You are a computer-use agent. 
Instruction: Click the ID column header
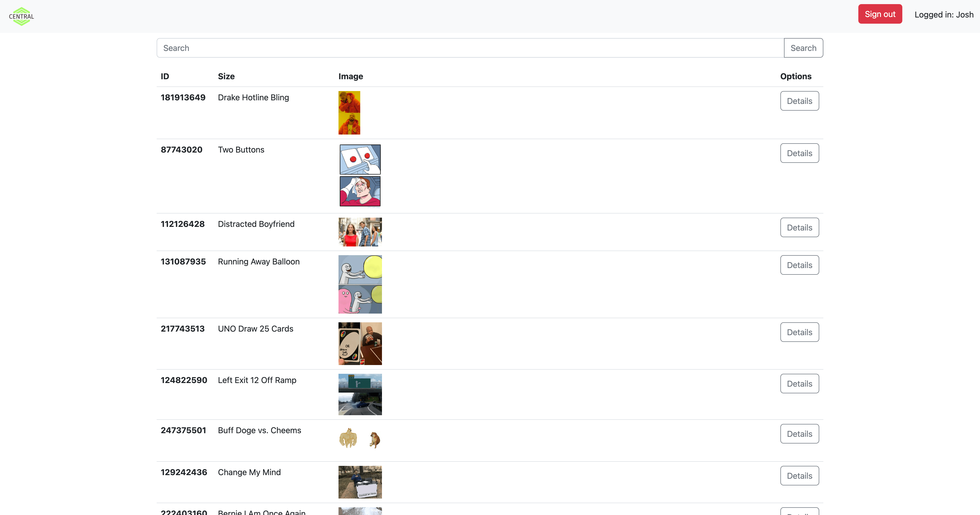(165, 76)
